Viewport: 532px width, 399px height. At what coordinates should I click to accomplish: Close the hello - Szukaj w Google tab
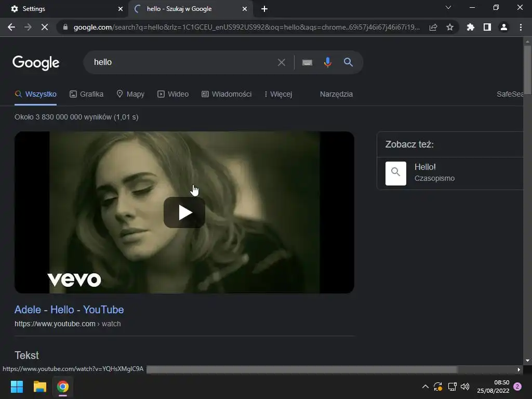[x=245, y=9]
